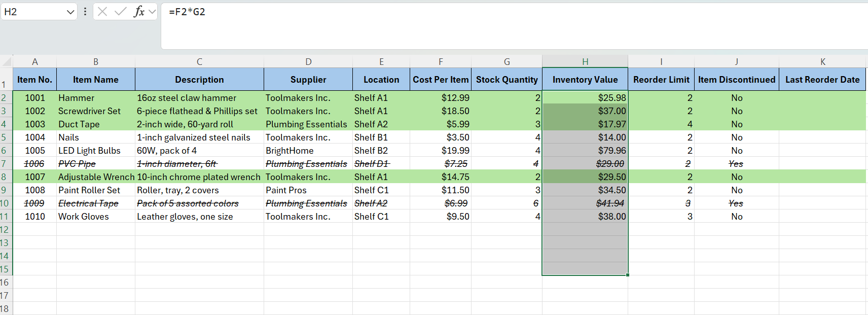Select the green $25.98 inventory value cell
Screen dimensions: 868x315
(585, 98)
